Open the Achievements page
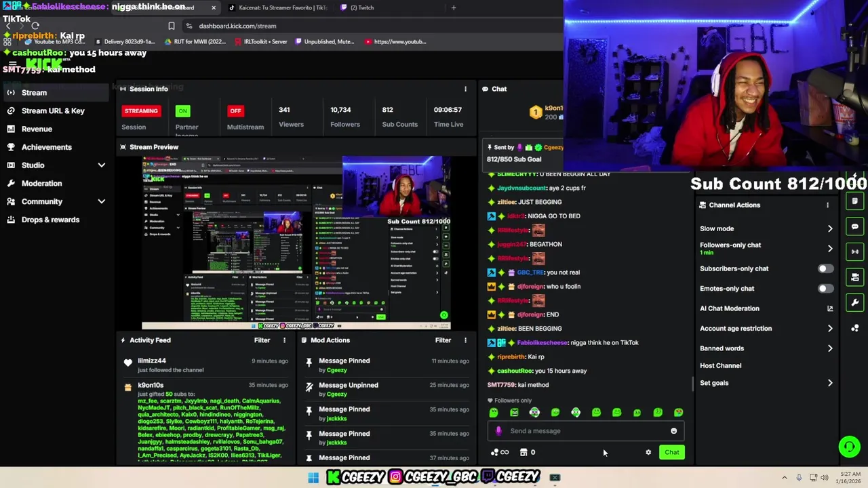 pos(46,147)
